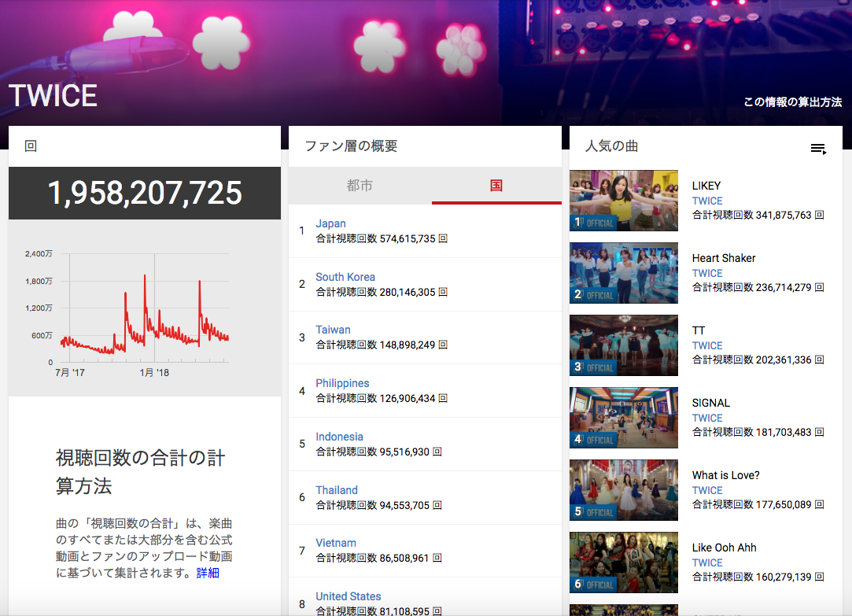Screen dimensions: 852x616
Task: Switch to the 都市 tab
Action: (x=360, y=186)
